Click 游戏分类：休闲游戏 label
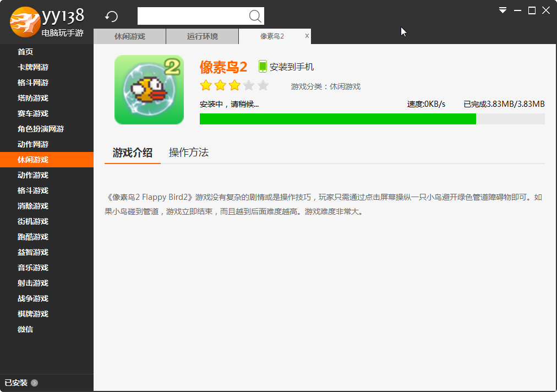557x392 pixels. pyautogui.click(x=326, y=87)
